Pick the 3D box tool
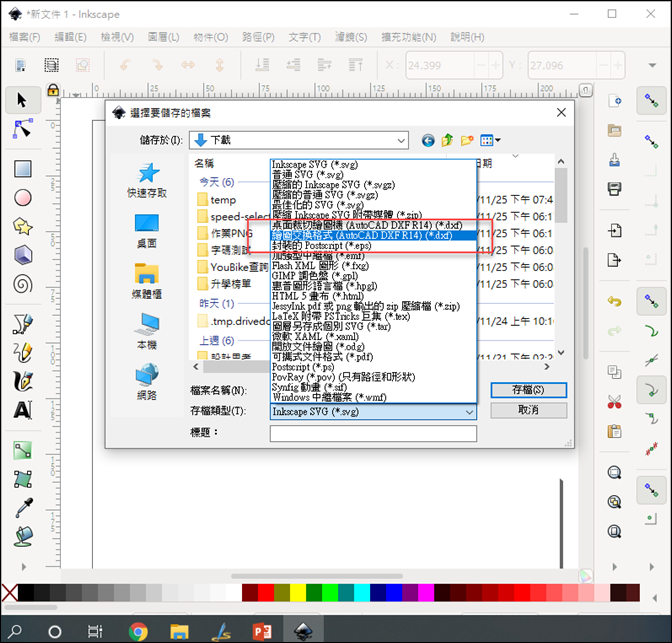 point(23,255)
